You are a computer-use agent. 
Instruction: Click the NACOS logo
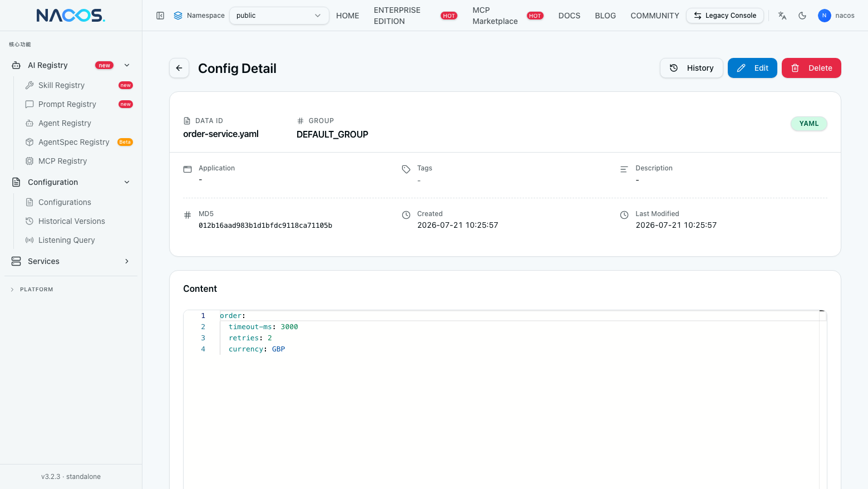[x=71, y=16]
